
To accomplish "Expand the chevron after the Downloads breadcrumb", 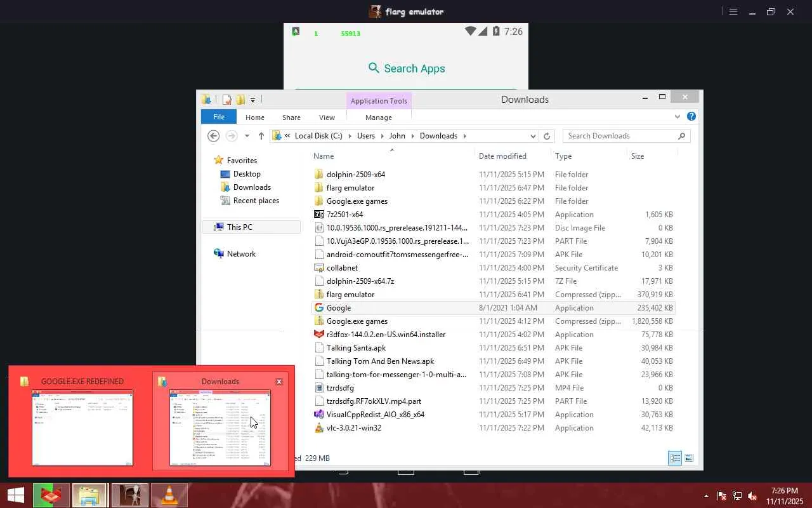I will (x=464, y=136).
